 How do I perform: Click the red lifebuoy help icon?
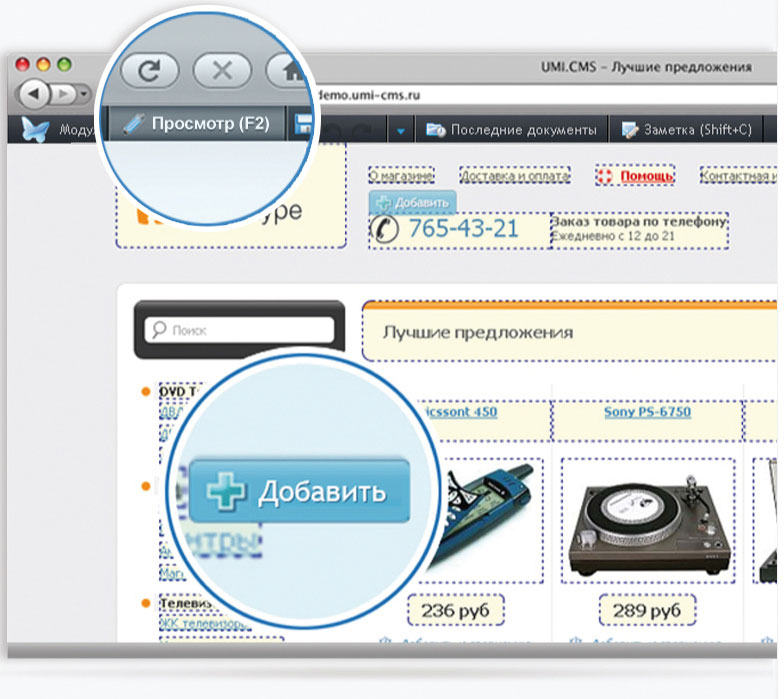coord(604,176)
